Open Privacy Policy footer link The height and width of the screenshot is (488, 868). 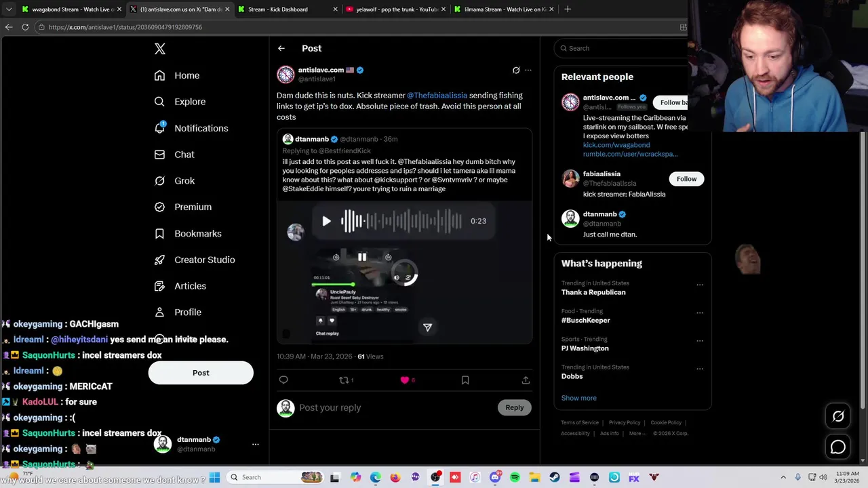point(625,423)
